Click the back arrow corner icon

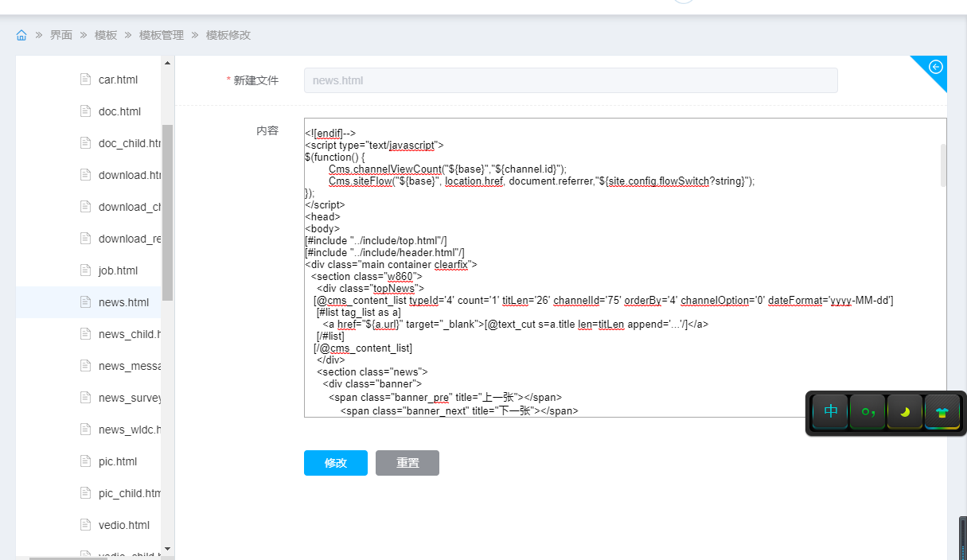[936, 67]
